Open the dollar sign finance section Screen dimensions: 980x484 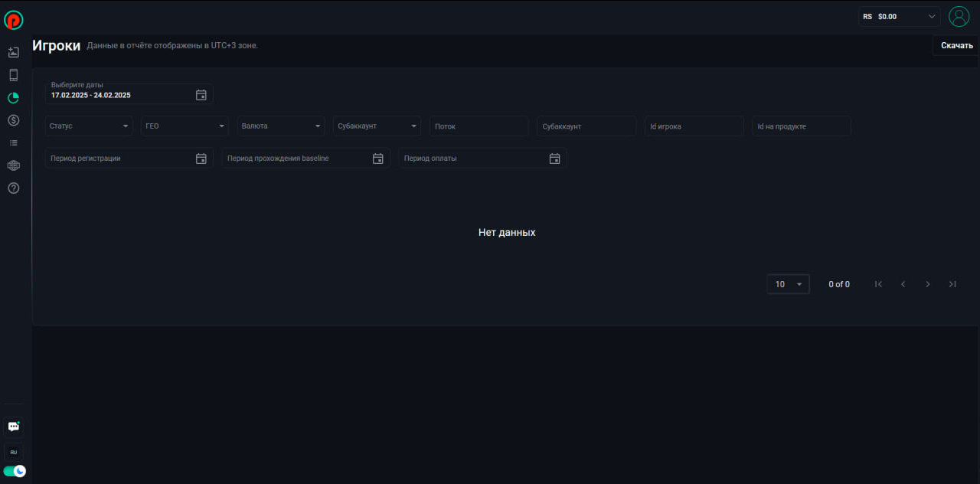[x=13, y=120]
